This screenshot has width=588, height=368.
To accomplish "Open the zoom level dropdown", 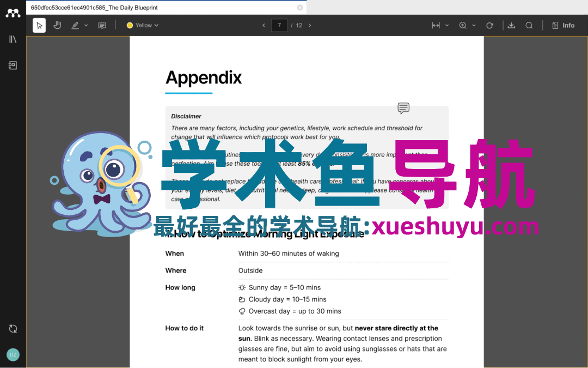I will pyautogui.click(x=474, y=26).
